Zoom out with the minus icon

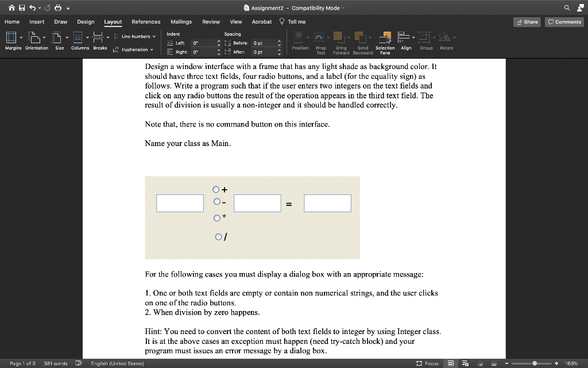point(506,363)
